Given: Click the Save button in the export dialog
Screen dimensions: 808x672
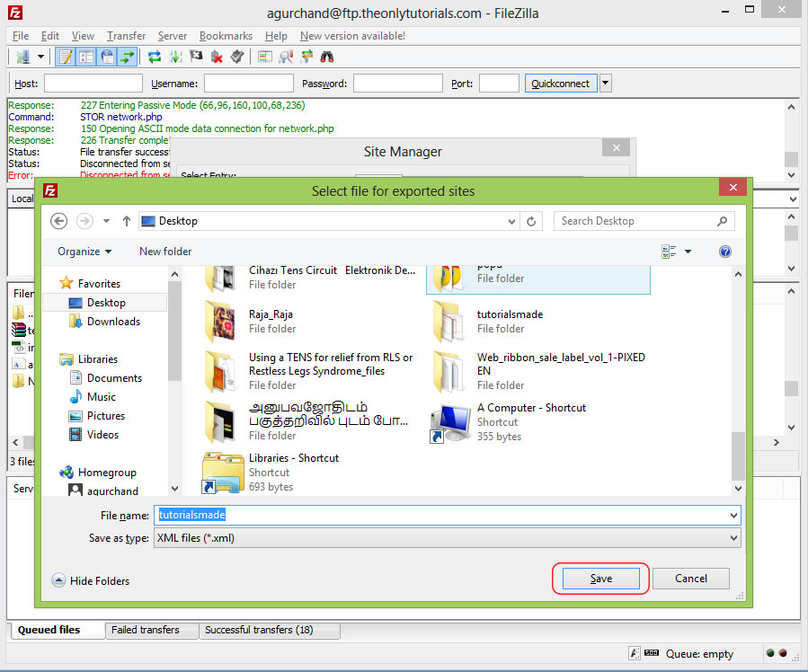Looking at the screenshot, I should [600, 579].
